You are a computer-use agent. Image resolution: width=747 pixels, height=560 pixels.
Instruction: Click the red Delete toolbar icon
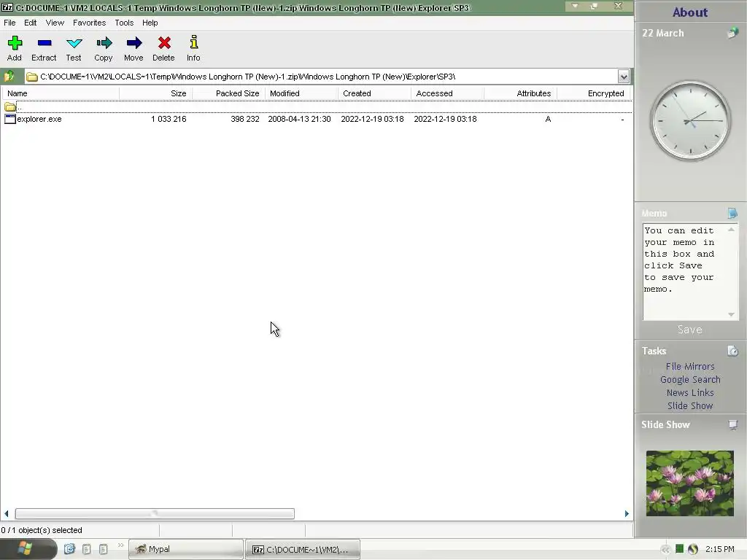click(164, 43)
